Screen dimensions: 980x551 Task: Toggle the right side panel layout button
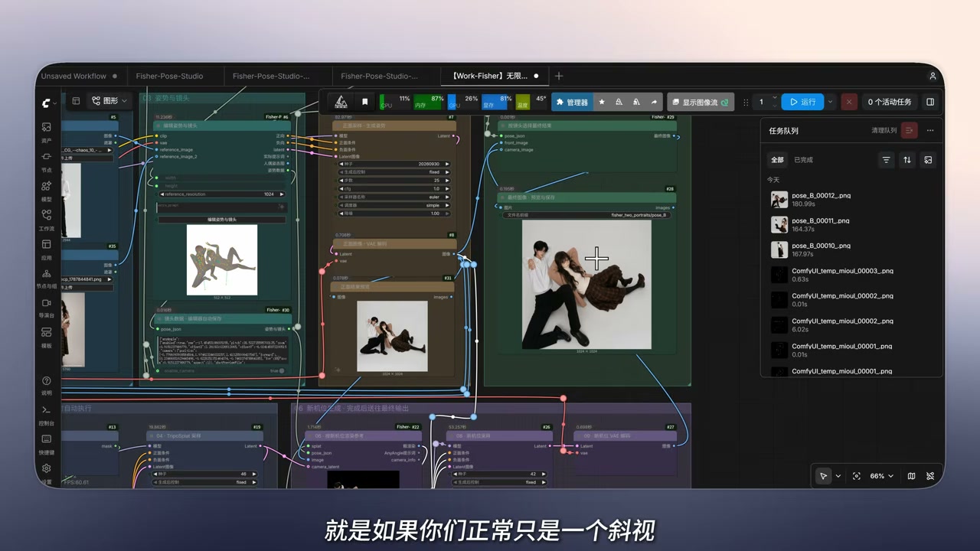[x=930, y=102]
